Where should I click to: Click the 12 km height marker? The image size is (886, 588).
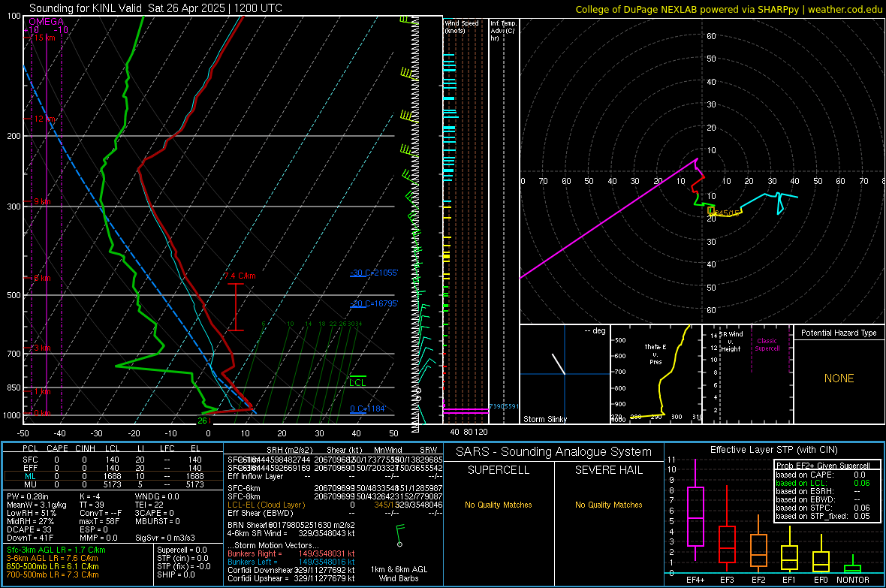click(44, 119)
